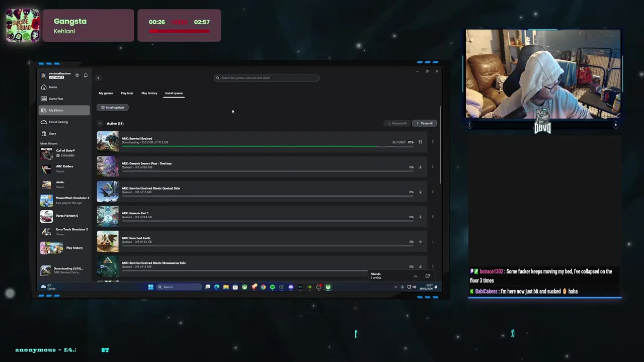The image size is (644, 362).
Task: Click the install queue vertical scrollbar
Action: coord(441,146)
